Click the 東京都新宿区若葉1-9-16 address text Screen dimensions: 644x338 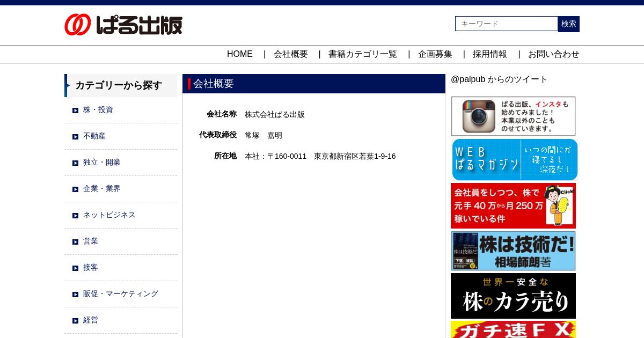click(x=355, y=156)
